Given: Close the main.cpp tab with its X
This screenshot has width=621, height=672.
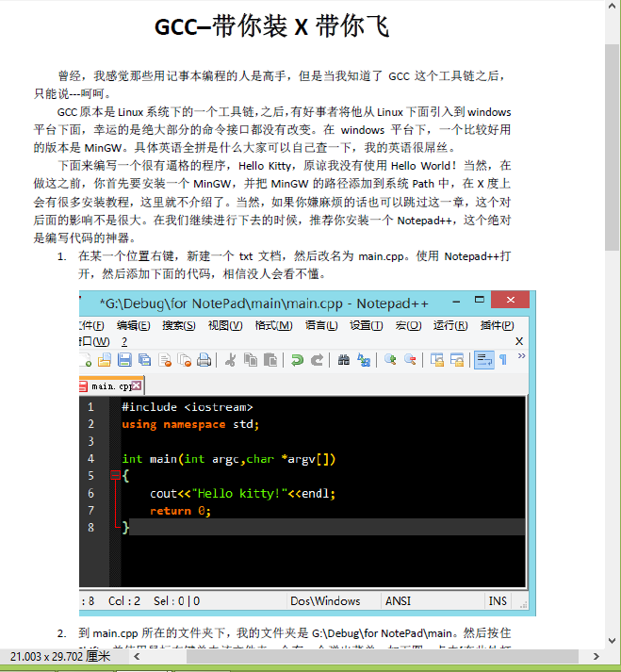Looking at the screenshot, I should pyautogui.click(x=137, y=385).
